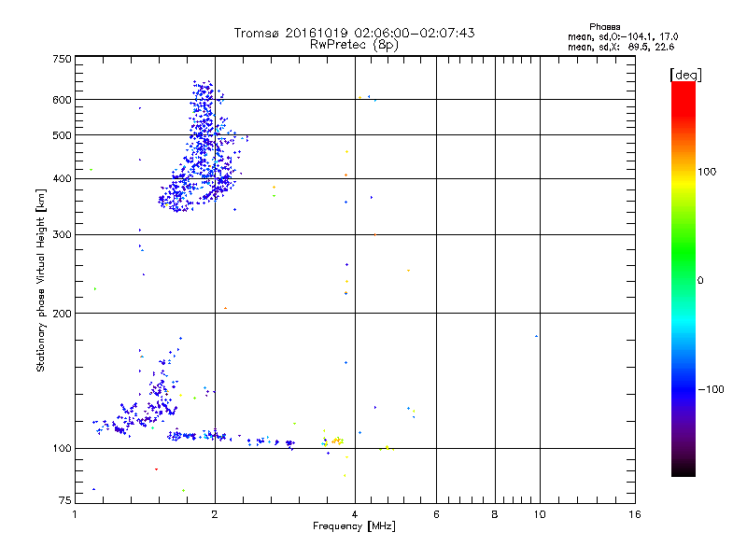Click the 'mean, sd,O:-104.1, 17.0' line
Viewport: 747px width, 560px height.
[x=623, y=36]
